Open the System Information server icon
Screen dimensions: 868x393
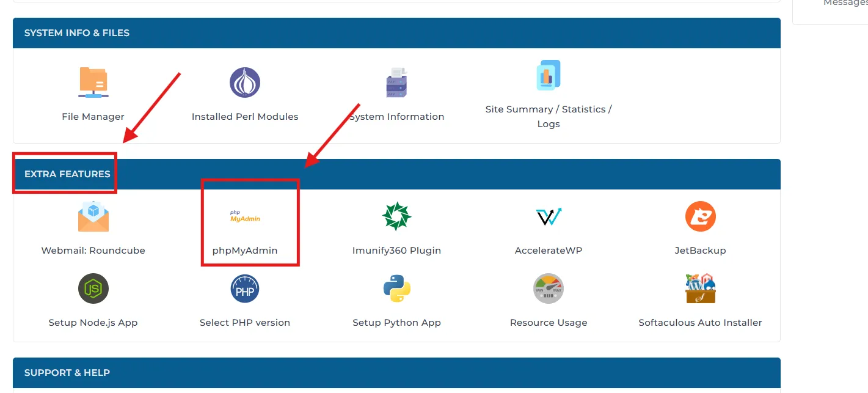pos(396,83)
